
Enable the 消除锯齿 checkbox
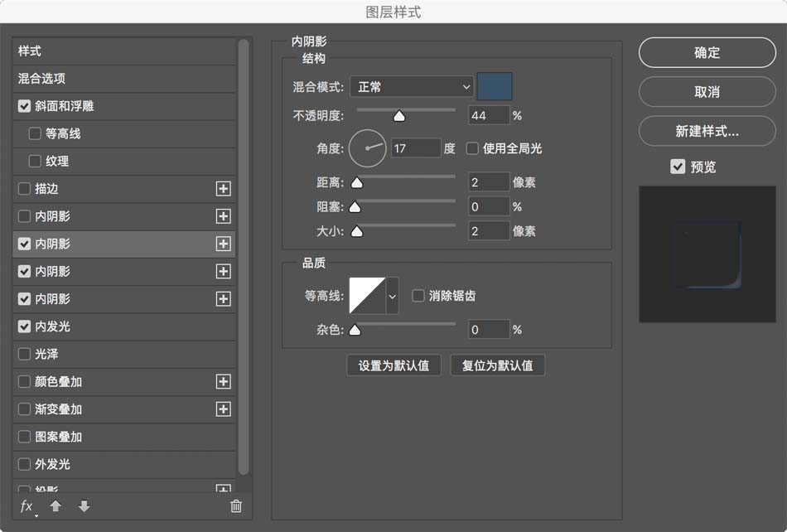(x=418, y=296)
